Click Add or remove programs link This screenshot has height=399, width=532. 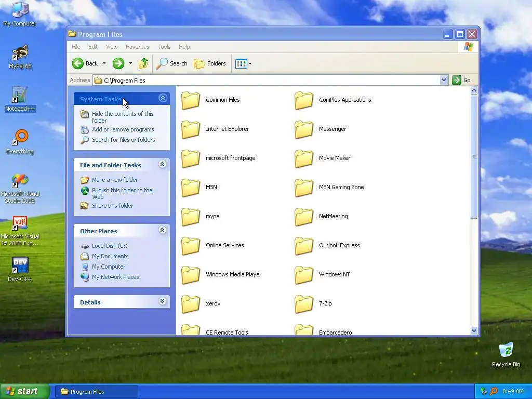pyautogui.click(x=123, y=129)
